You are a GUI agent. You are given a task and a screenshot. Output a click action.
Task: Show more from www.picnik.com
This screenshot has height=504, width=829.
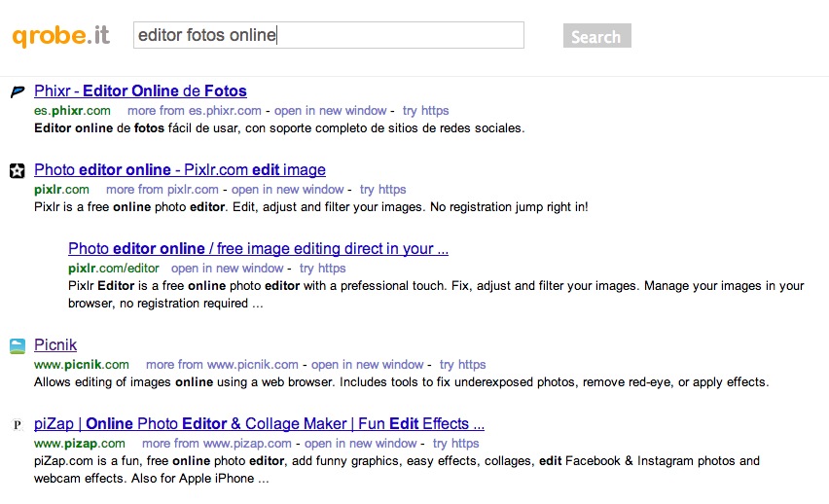click(222, 365)
